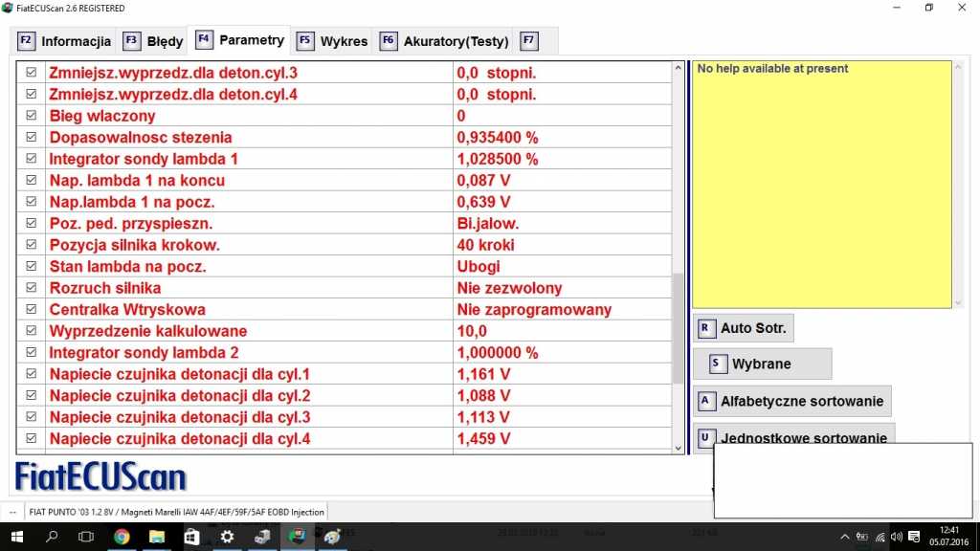Click the volume speaker tray icon
Image resolution: width=980 pixels, height=551 pixels.
(897, 537)
